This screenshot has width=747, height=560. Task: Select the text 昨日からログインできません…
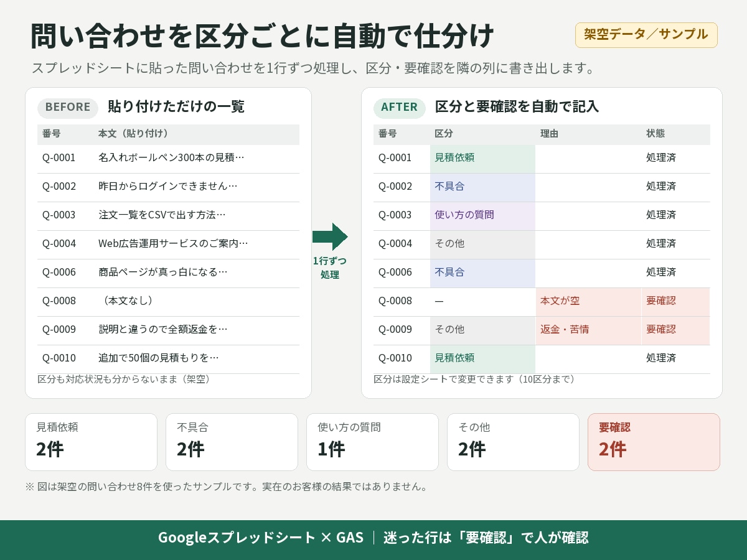point(168,187)
